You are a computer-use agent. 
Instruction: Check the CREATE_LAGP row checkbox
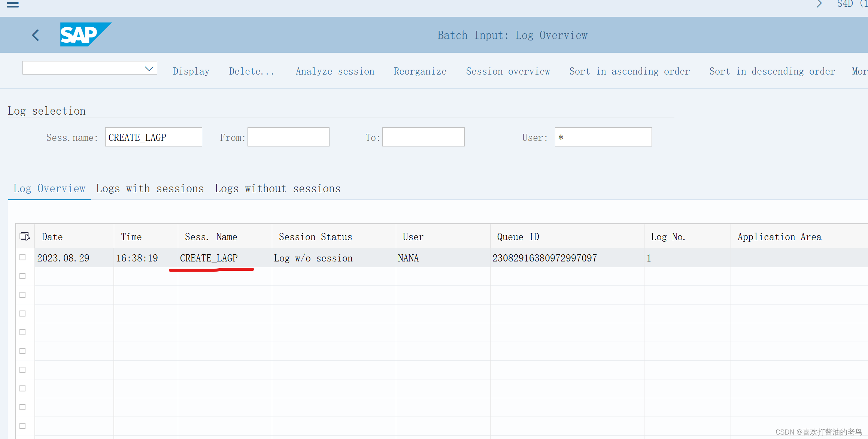click(22, 258)
